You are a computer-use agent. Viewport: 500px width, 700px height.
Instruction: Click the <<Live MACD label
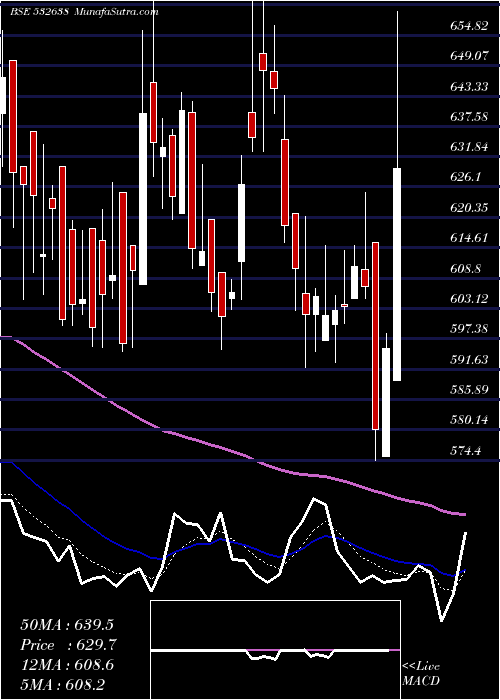[x=421, y=673]
